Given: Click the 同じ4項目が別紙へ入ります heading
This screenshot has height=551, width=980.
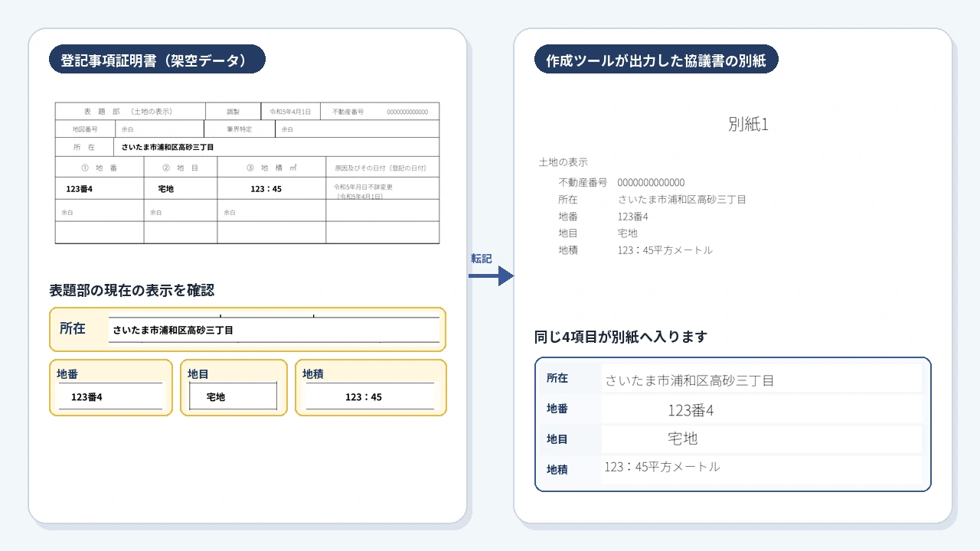Looking at the screenshot, I should [x=621, y=337].
